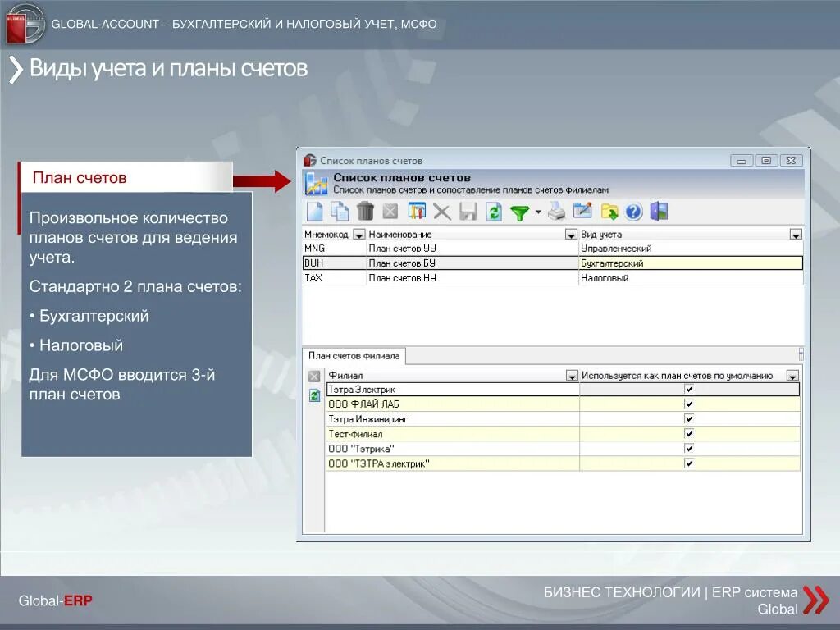Image resolution: width=840 pixels, height=630 pixels.
Task: Click the chart icon in the window header
Action: [x=316, y=183]
